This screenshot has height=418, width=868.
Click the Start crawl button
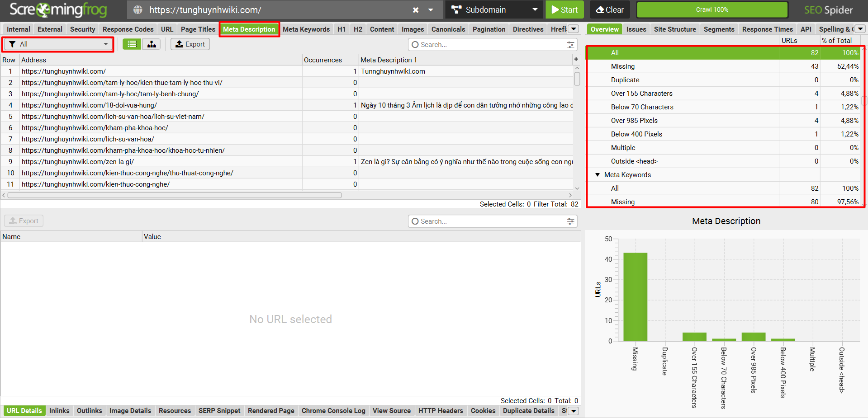[x=564, y=9]
